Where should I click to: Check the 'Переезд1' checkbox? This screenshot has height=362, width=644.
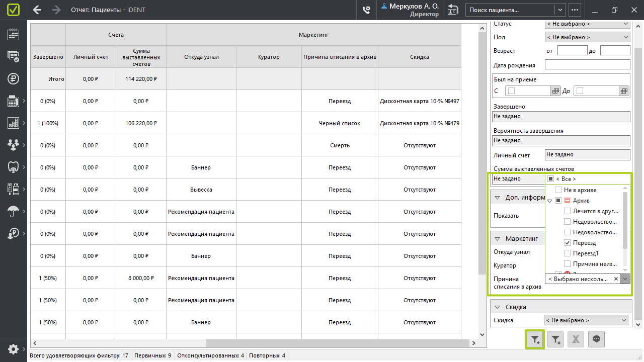tap(568, 253)
